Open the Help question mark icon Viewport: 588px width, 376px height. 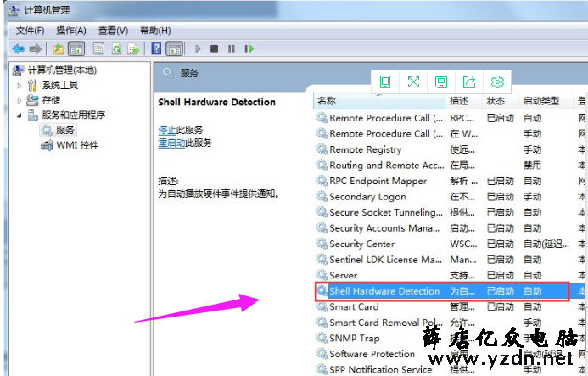point(156,48)
